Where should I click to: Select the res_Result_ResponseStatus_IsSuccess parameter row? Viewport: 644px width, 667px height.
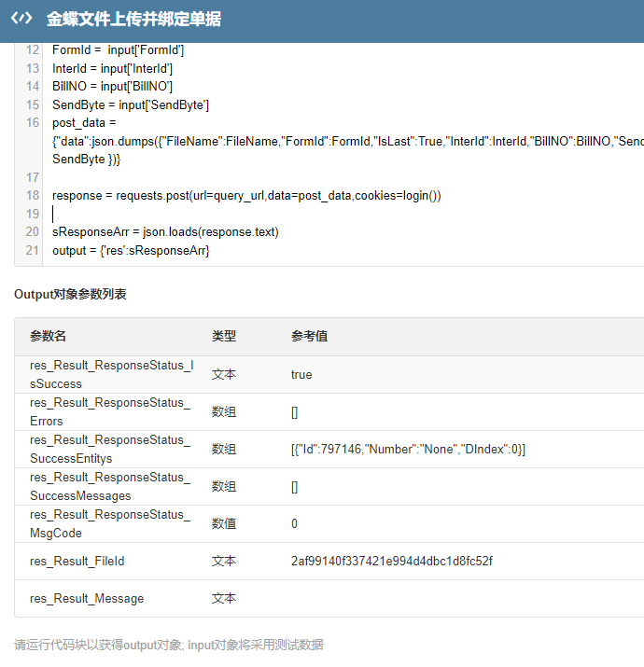tap(111, 375)
